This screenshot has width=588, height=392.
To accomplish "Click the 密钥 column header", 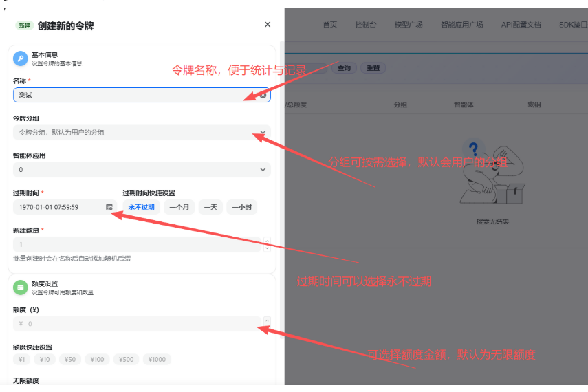I will (534, 105).
